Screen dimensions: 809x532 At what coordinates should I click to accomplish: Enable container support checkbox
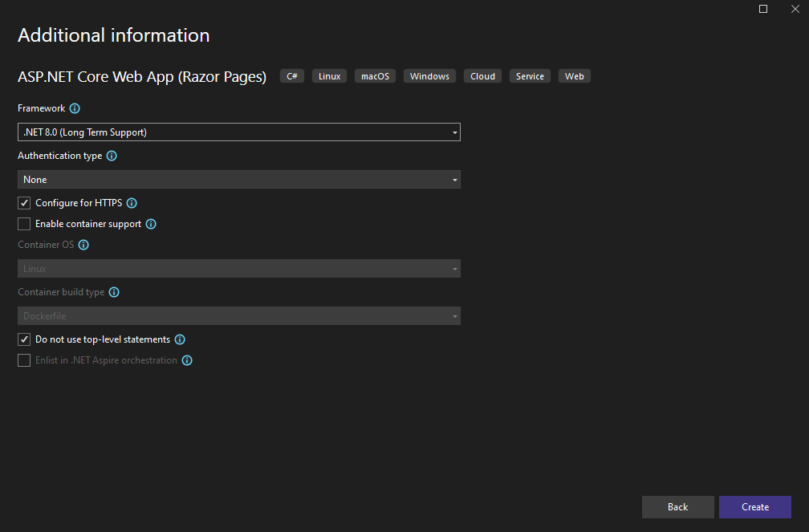[x=24, y=223]
